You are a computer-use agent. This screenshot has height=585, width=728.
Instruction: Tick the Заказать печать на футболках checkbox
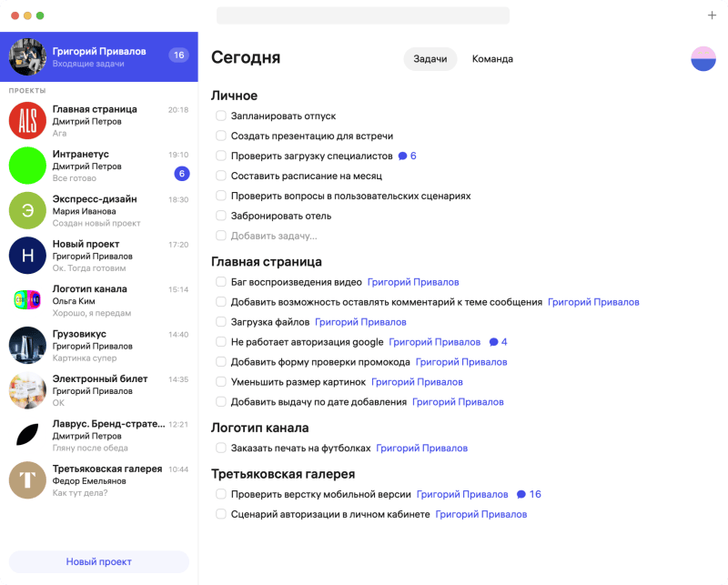click(x=219, y=448)
